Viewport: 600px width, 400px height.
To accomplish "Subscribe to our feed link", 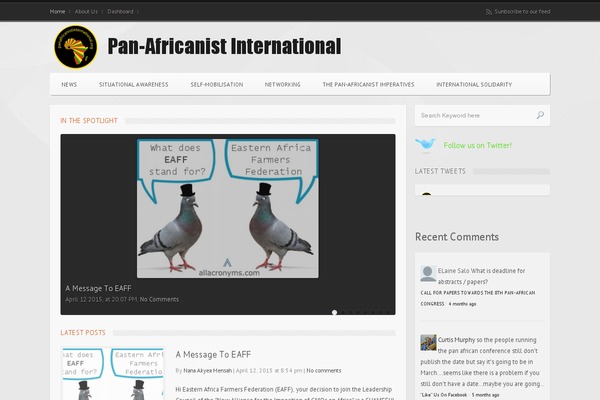I will click(x=522, y=11).
